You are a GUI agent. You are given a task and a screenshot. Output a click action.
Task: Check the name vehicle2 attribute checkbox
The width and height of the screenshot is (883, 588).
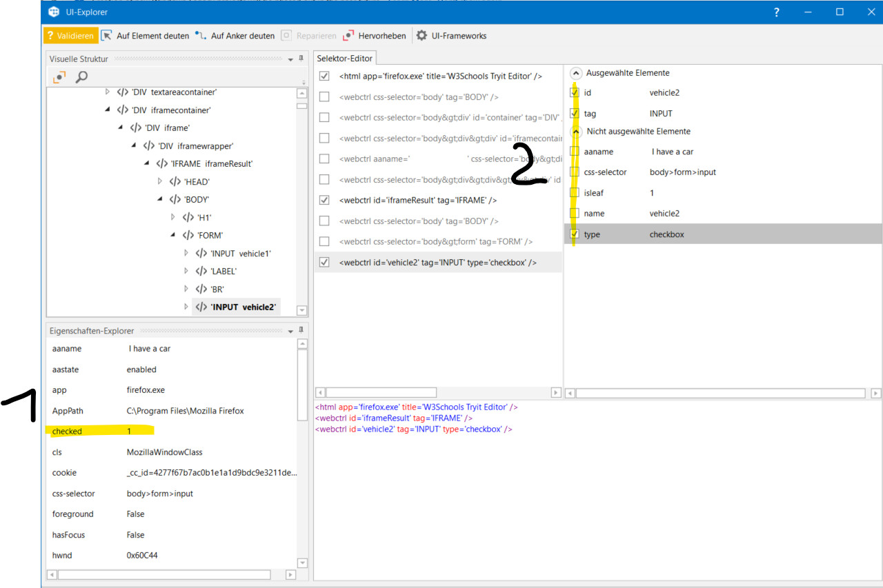pyautogui.click(x=575, y=214)
